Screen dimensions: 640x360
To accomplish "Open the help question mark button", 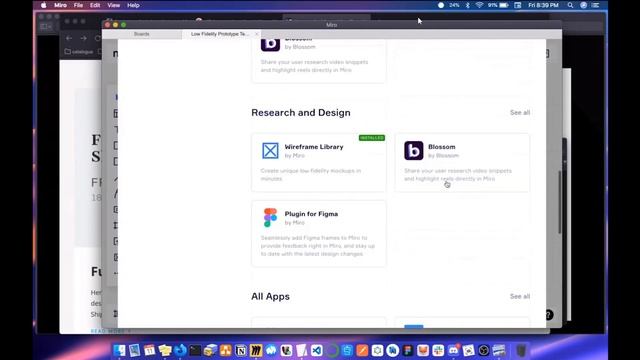I will 549,315.
